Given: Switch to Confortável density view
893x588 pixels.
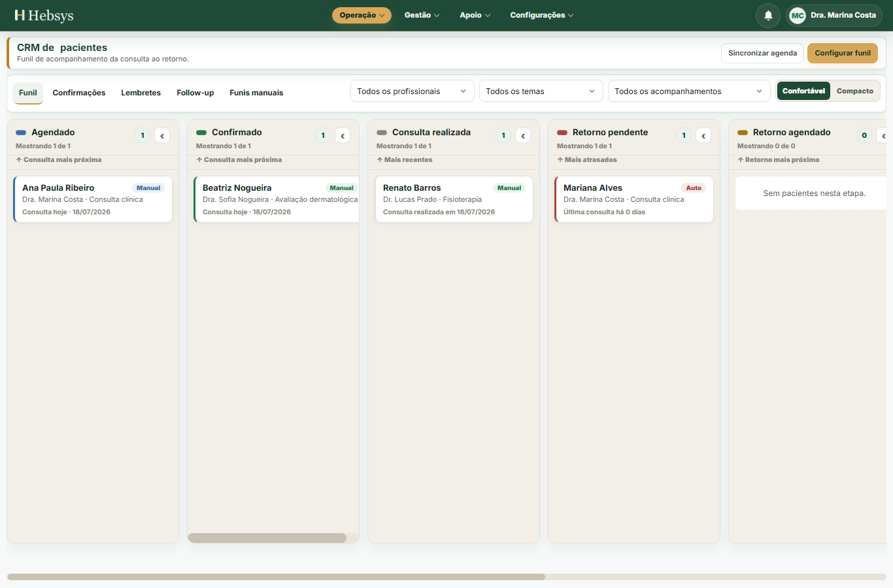Looking at the screenshot, I should 803,91.
